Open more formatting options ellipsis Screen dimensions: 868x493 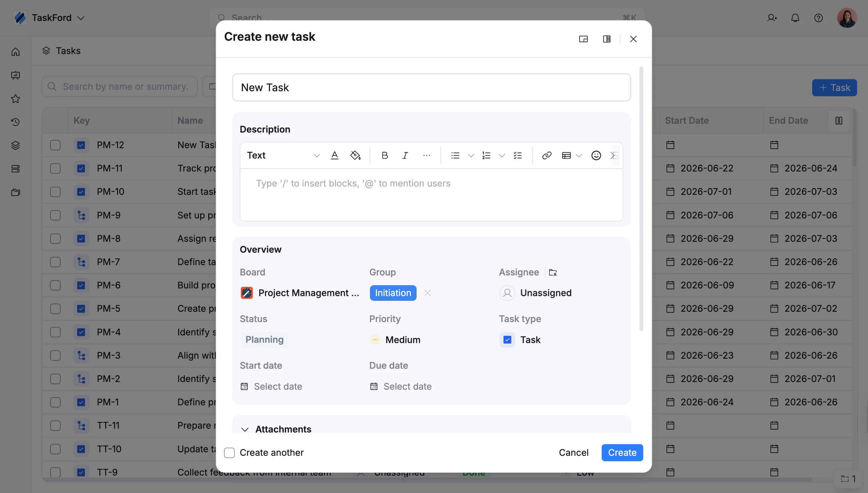click(x=427, y=155)
